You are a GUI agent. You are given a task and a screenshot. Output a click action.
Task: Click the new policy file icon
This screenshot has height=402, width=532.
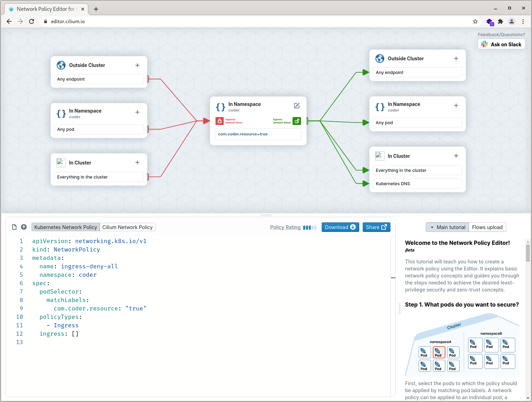(x=14, y=227)
